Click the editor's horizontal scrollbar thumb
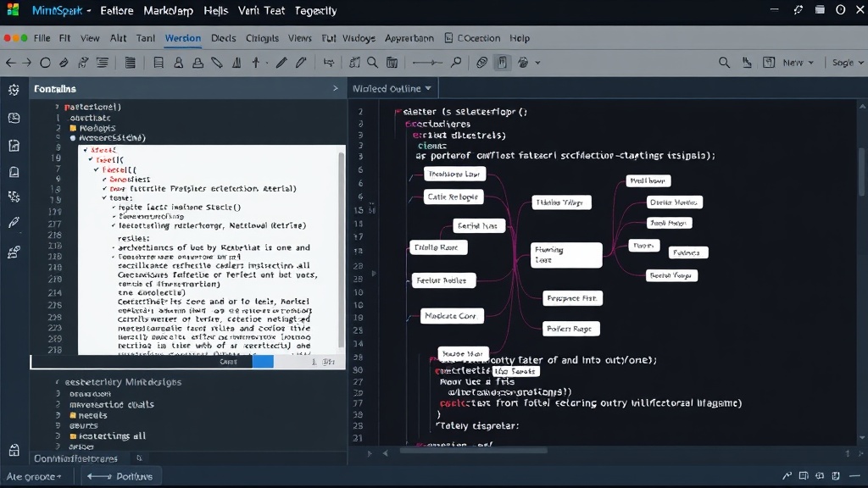The width and height of the screenshot is (868, 488). click(473, 451)
